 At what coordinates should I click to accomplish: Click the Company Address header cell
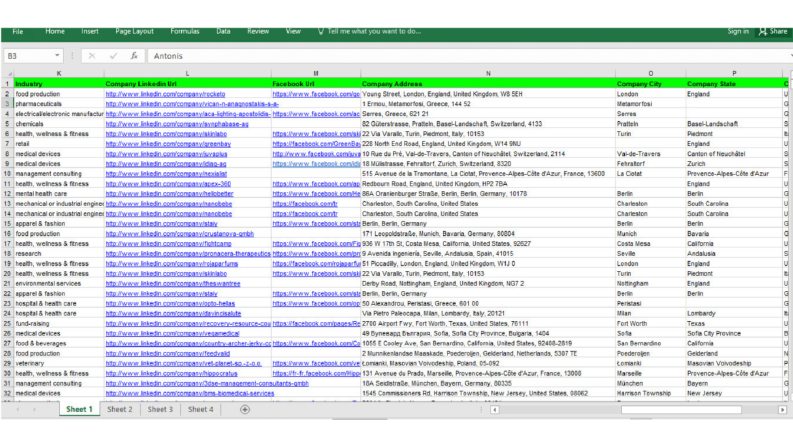489,84
